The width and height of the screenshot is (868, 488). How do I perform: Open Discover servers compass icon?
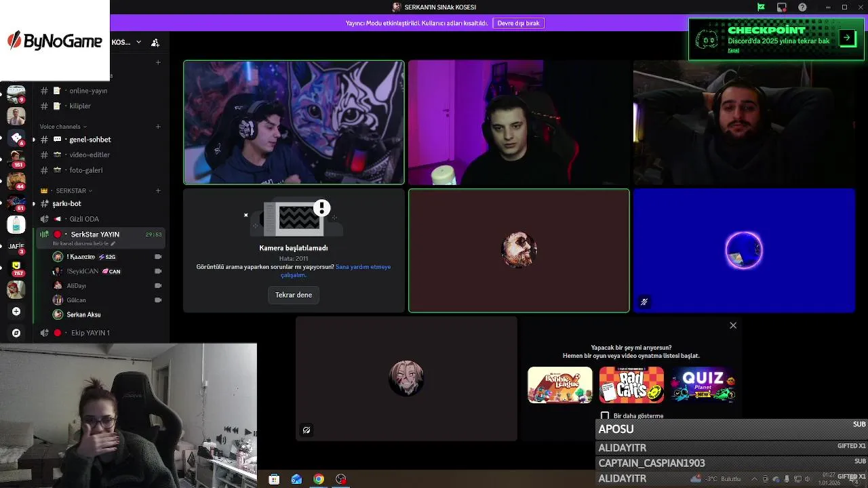point(16,333)
